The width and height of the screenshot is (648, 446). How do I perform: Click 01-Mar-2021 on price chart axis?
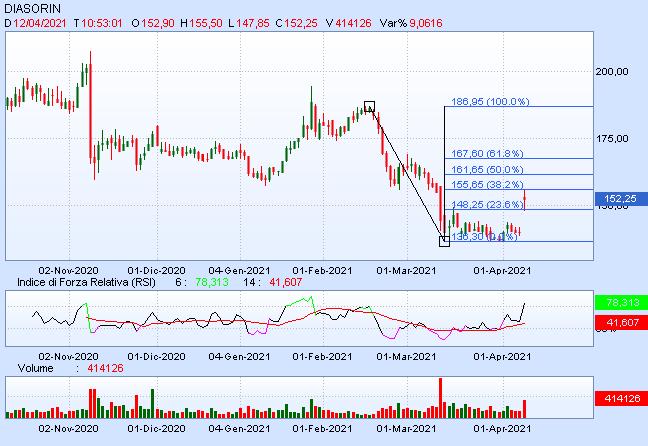[406, 271]
